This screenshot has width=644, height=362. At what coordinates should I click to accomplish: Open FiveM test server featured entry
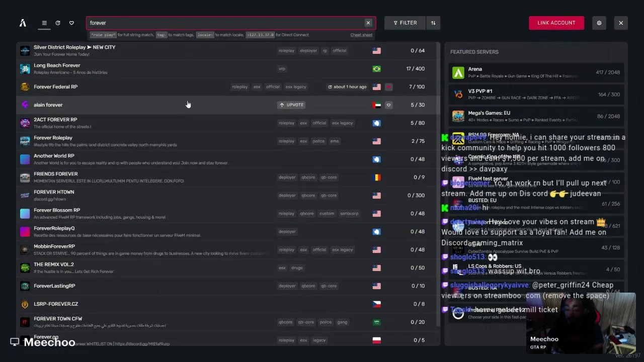pos(536,182)
